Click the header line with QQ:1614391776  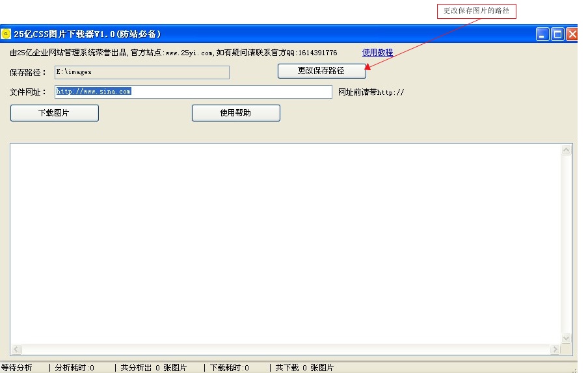(x=173, y=53)
